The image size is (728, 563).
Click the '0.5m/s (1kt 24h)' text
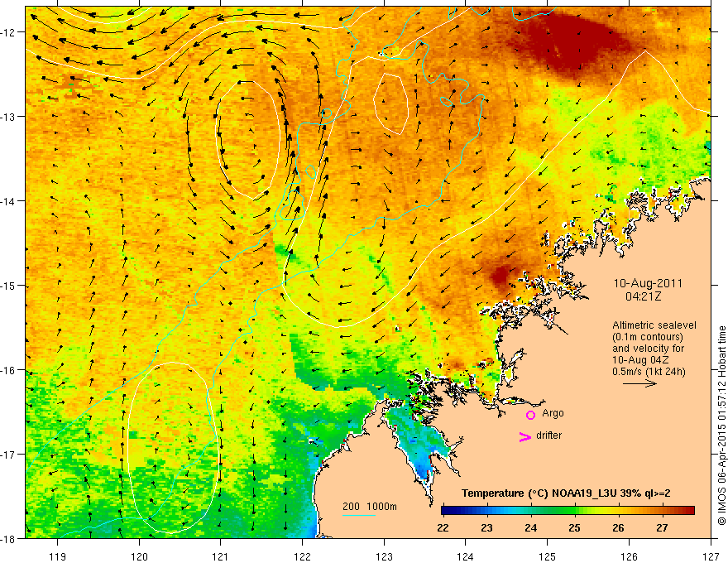pos(649,372)
